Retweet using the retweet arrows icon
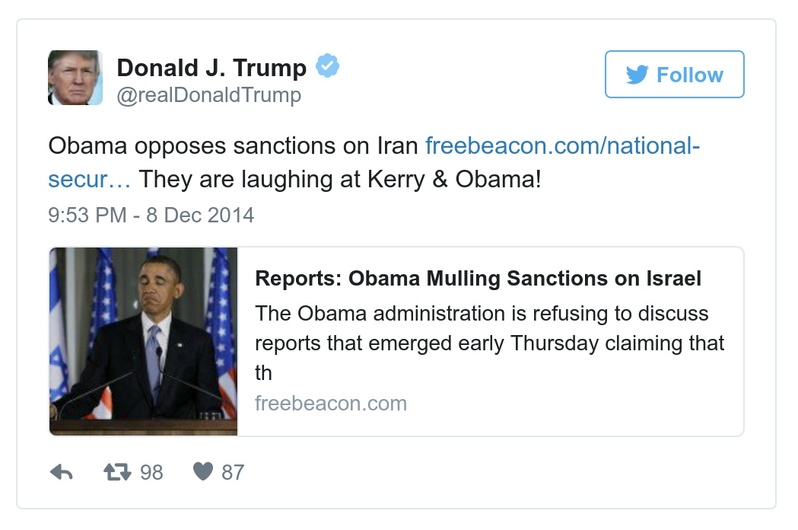Image resolution: width=798 pixels, height=530 pixels. (118, 472)
